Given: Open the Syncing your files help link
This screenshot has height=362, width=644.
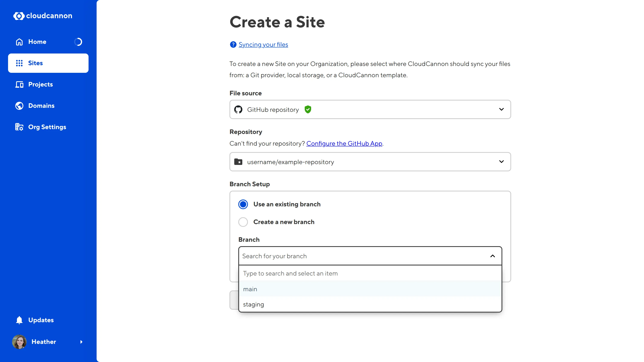Looking at the screenshot, I should 263,44.
